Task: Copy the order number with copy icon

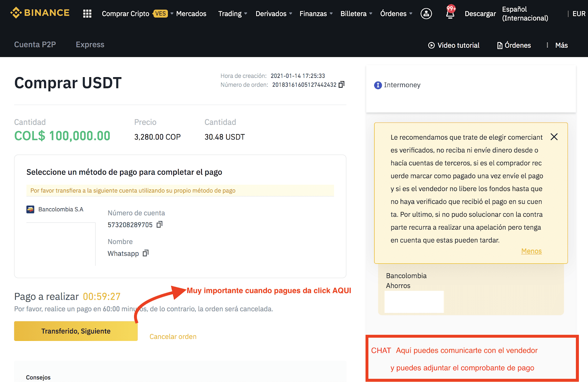Action: point(341,84)
